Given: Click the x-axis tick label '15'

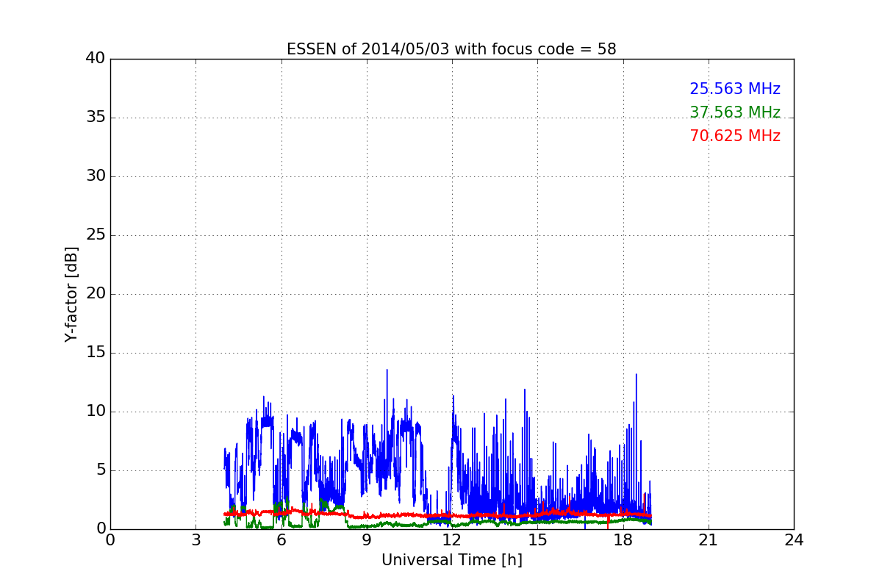Looking at the screenshot, I should [x=537, y=540].
